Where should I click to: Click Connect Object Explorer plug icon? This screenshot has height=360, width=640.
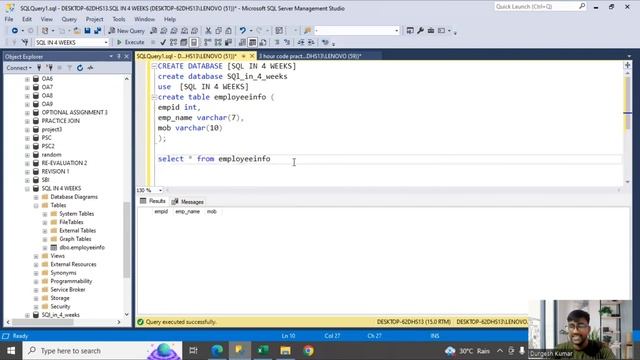pyautogui.click(x=39, y=68)
